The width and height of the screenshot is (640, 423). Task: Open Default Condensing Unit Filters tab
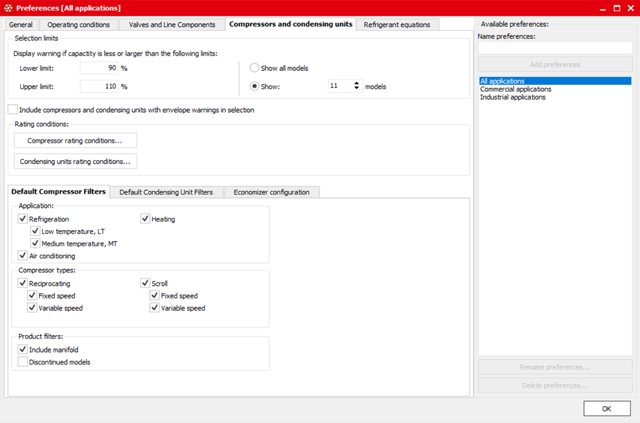(165, 192)
